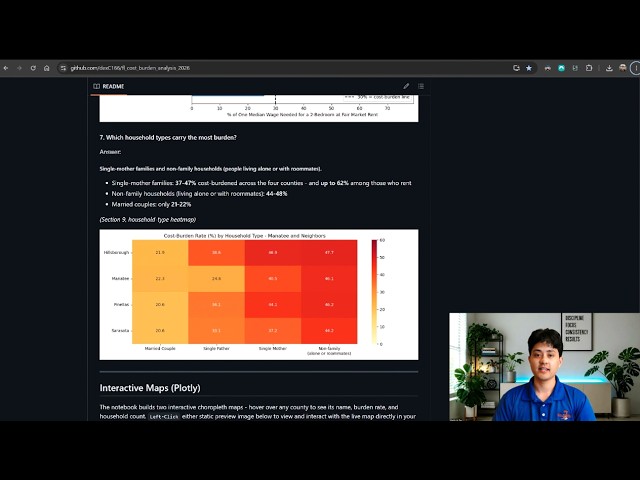The image size is (640, 480).
Task: Click the teal extension icon in toolbar
Action: point(562,68)
